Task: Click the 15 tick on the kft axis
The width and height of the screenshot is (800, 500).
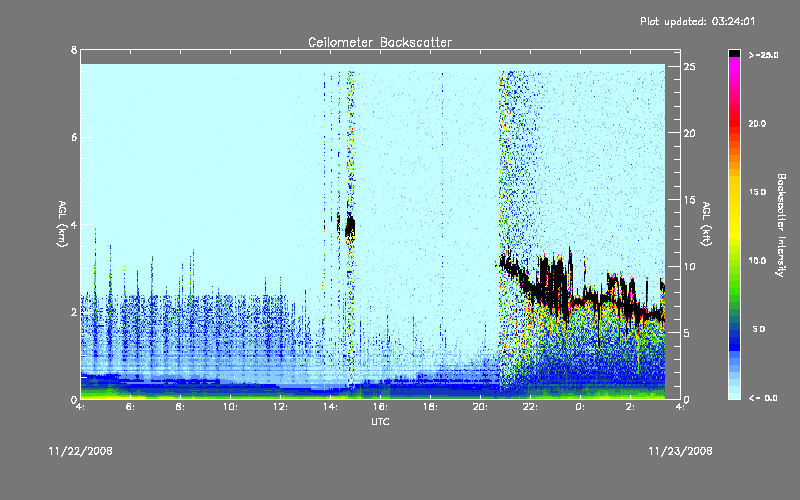Action: 689,200
